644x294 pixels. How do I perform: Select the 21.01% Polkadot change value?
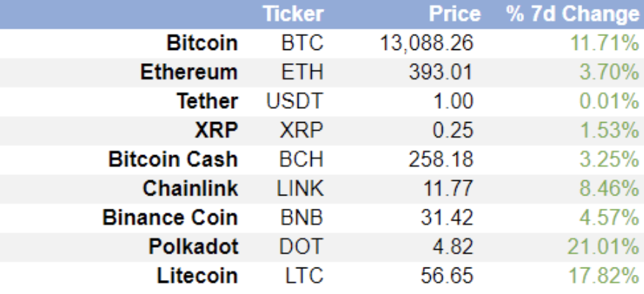pyautogui.click(x=604, y=246)
